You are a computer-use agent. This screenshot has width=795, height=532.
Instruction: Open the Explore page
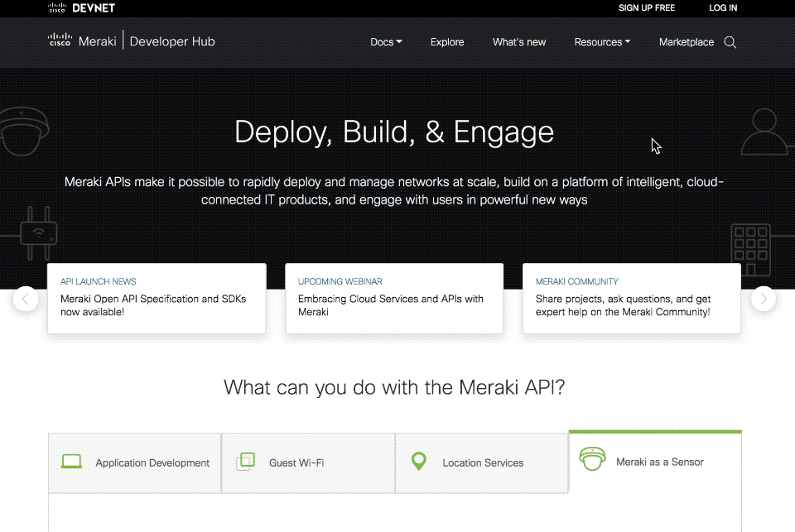(447, 42)
